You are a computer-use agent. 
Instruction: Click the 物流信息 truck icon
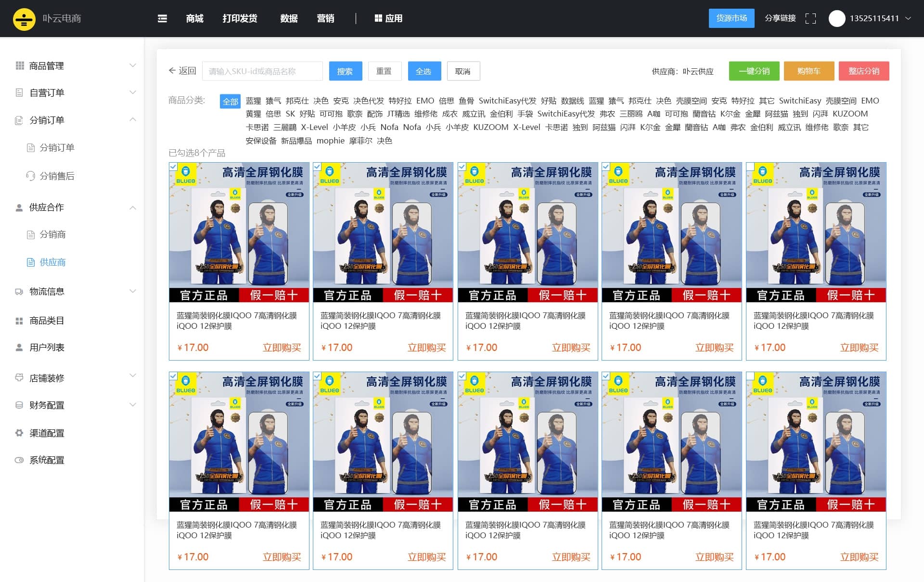point(19,291)
